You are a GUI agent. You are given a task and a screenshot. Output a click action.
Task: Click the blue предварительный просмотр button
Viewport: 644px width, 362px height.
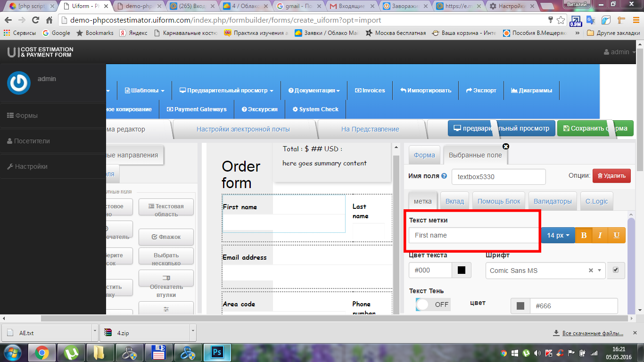tap(501, 128)
